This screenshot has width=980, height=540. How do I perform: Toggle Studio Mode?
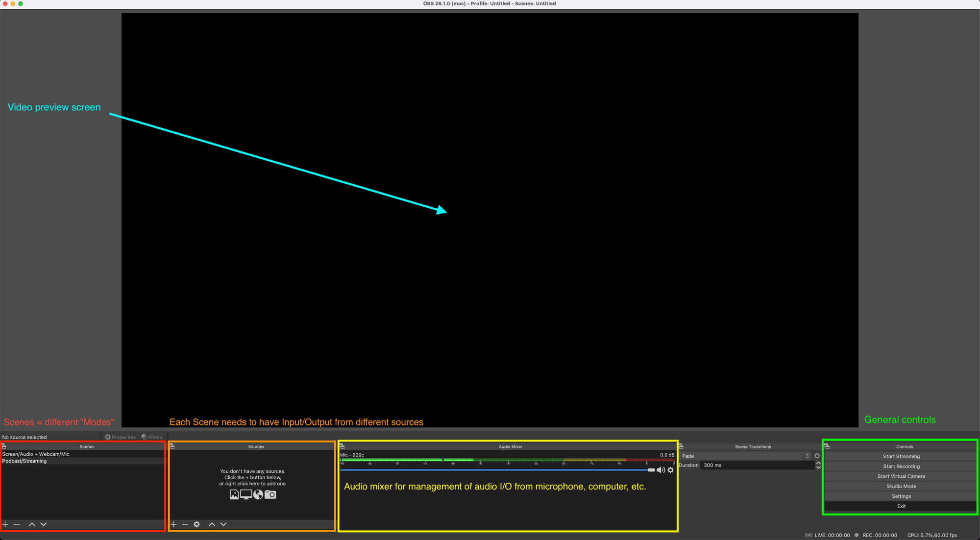point(901,486)
